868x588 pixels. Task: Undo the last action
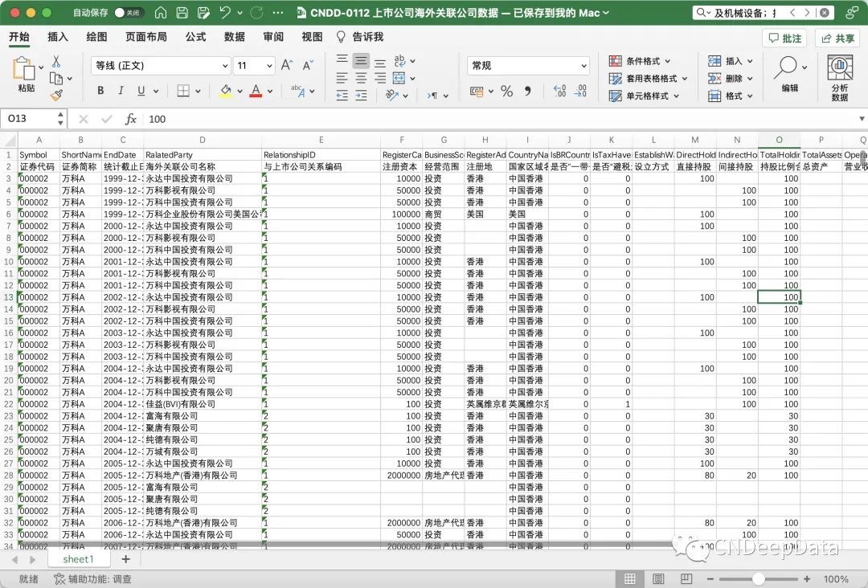click(x=225, y=12)
